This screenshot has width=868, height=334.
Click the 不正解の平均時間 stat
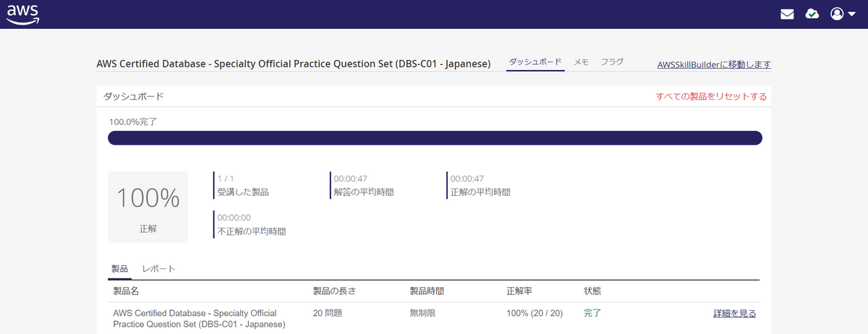click(250, 225)
